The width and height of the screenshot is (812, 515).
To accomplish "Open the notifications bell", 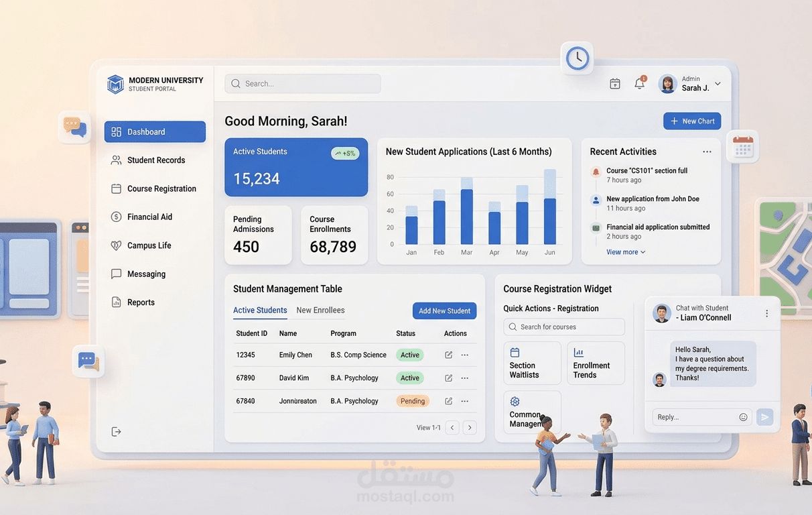I will click(640, 84).
